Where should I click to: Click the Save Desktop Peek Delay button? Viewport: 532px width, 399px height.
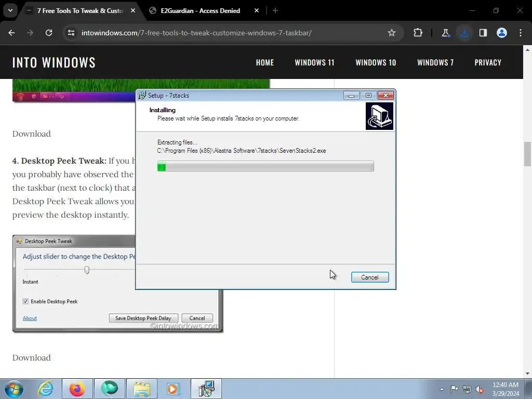[143, 318]
